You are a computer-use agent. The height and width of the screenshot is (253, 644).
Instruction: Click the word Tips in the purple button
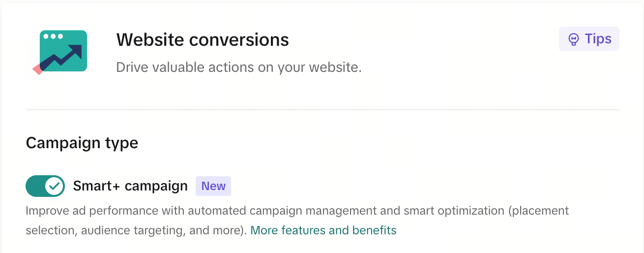point(598,39)
